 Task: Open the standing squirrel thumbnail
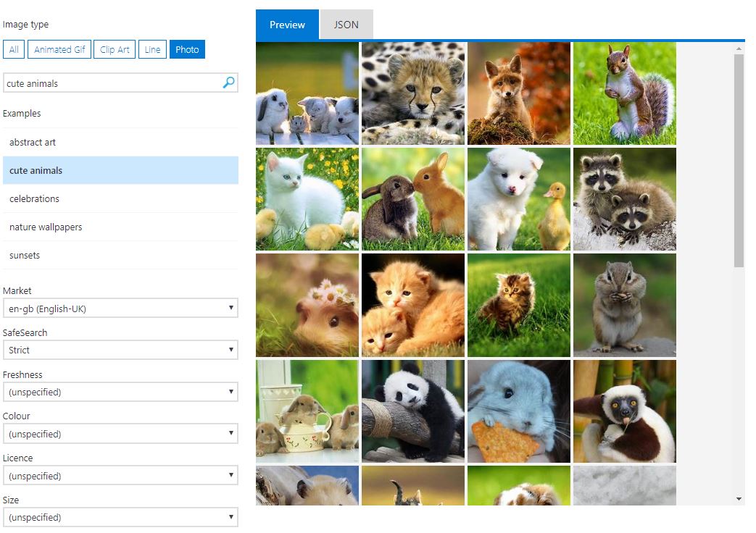click(x=625, y=93)
